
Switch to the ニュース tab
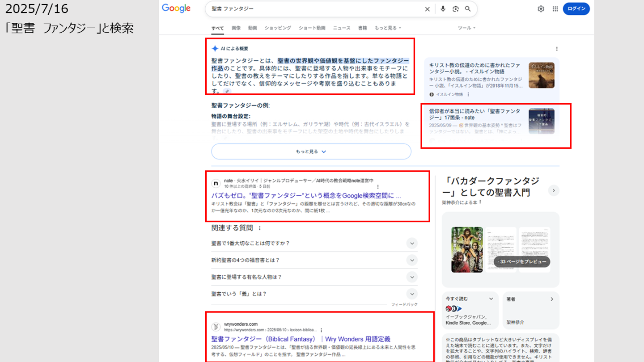(x=342, y=28)
